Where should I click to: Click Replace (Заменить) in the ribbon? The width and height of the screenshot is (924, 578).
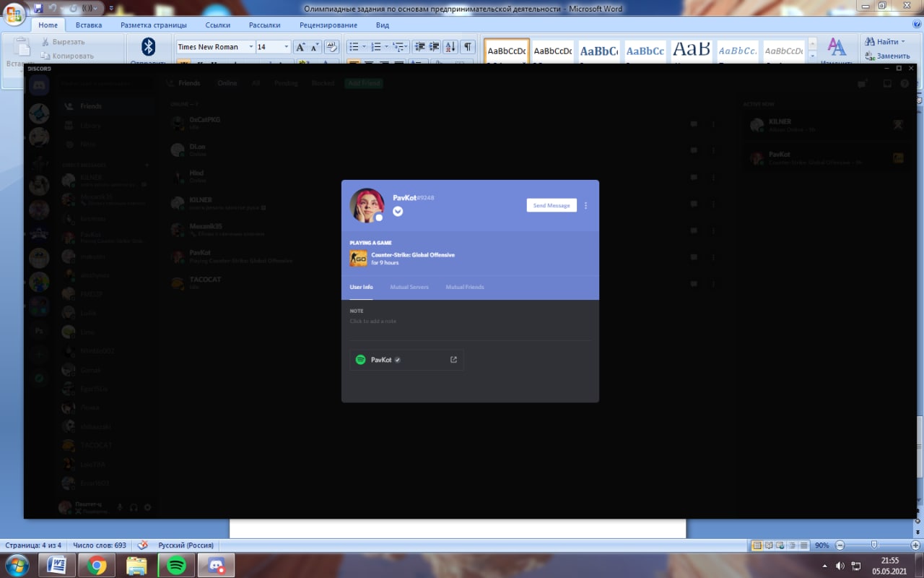888,56
